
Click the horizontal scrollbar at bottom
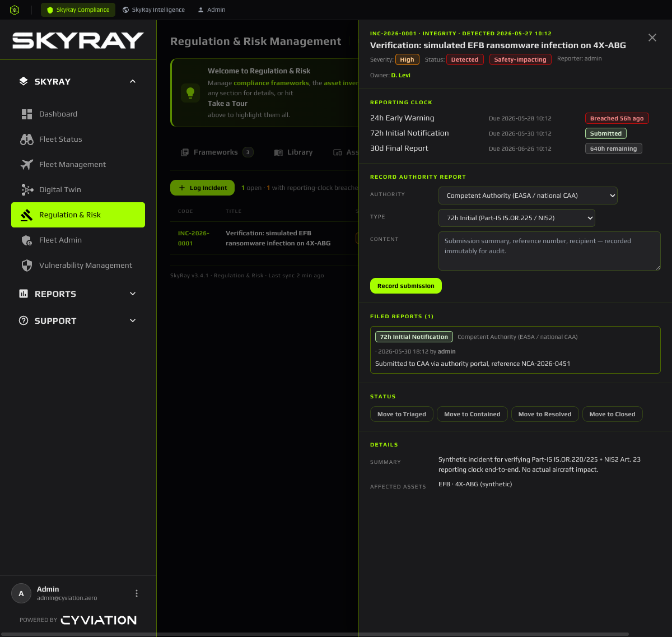(x=314, y=634)
